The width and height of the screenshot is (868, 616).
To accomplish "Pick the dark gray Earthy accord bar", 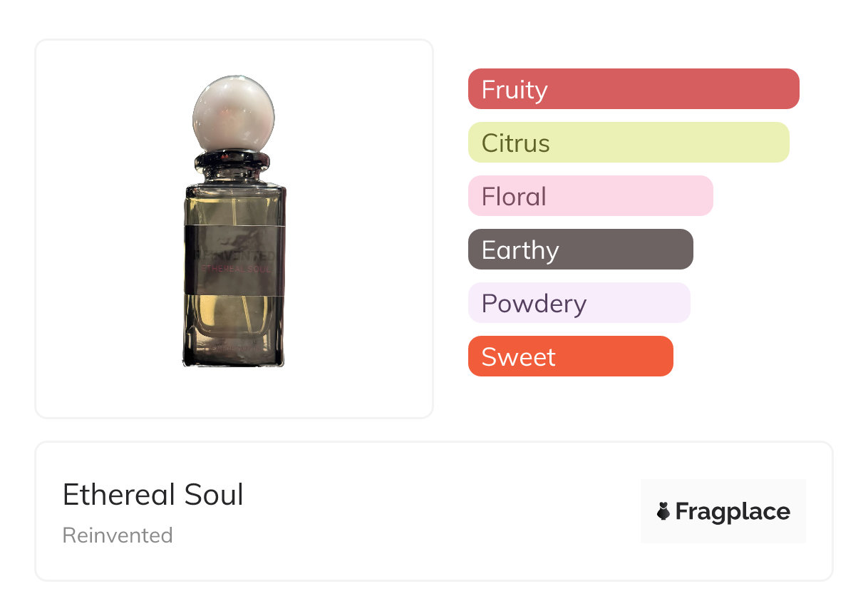I will click(580, 250).
